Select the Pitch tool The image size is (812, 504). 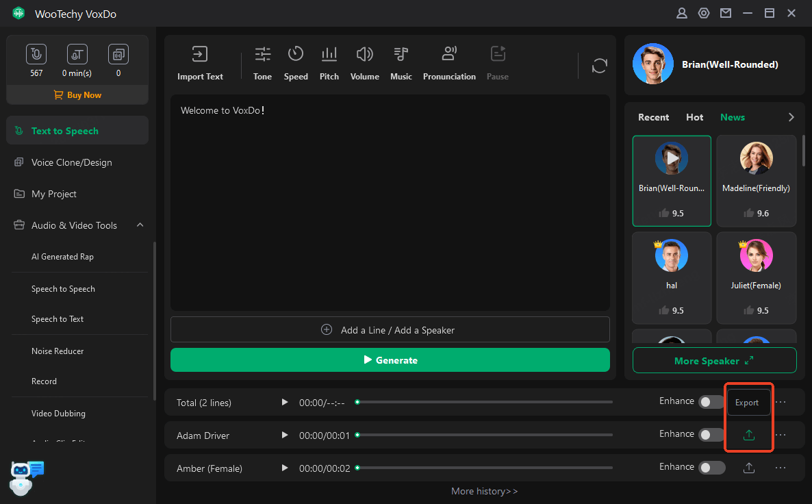click(329, 63)
